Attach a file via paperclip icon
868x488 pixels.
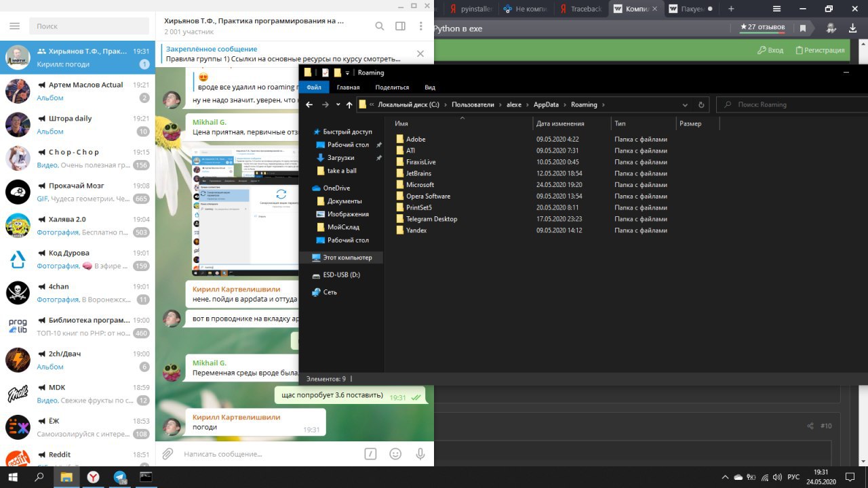click(167, 453)
